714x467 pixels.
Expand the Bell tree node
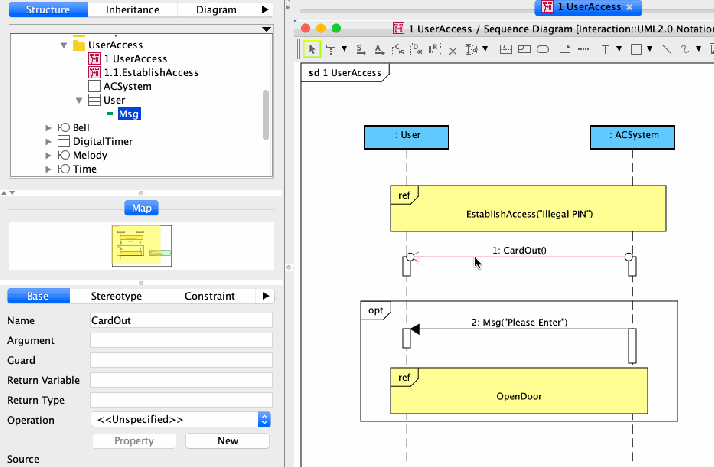pyautogui.click(x=48, y=128)
